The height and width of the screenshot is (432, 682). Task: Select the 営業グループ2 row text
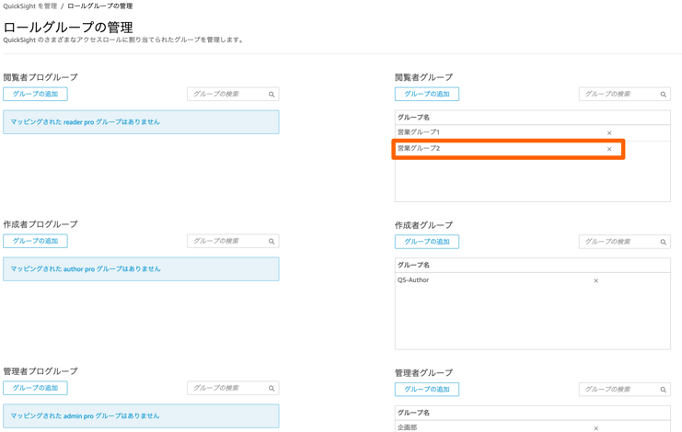point(418,148)
